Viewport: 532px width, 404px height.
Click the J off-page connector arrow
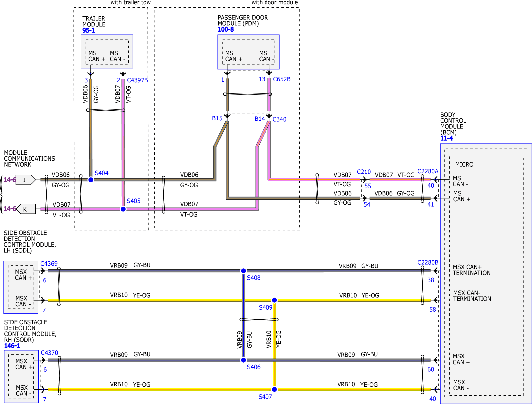[x=25, y=180]
